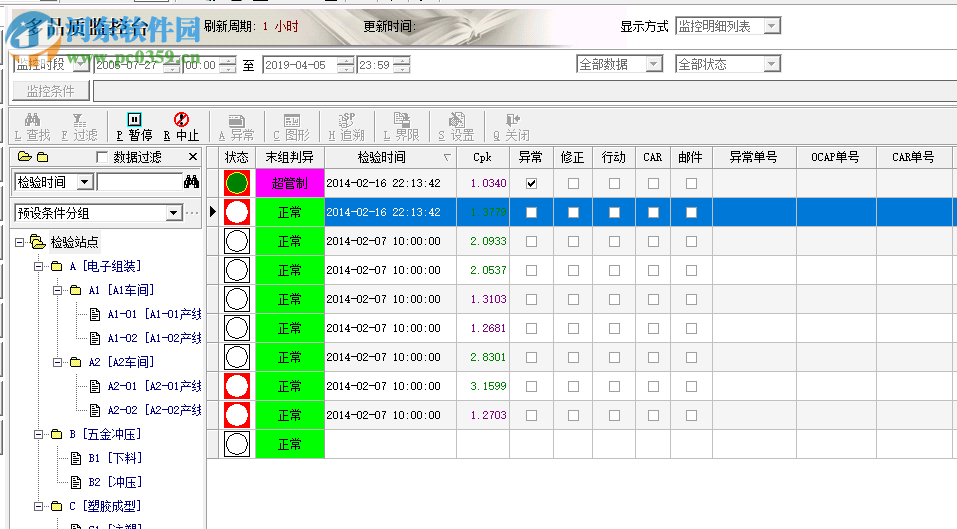Click the binoculars search icon beside filter field
The image size is (957, 529).
click(x=192, y=181)
